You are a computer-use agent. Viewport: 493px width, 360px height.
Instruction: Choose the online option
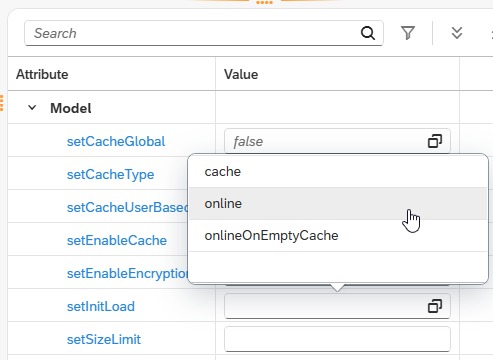pyautogui.click(x=338, y=203)
